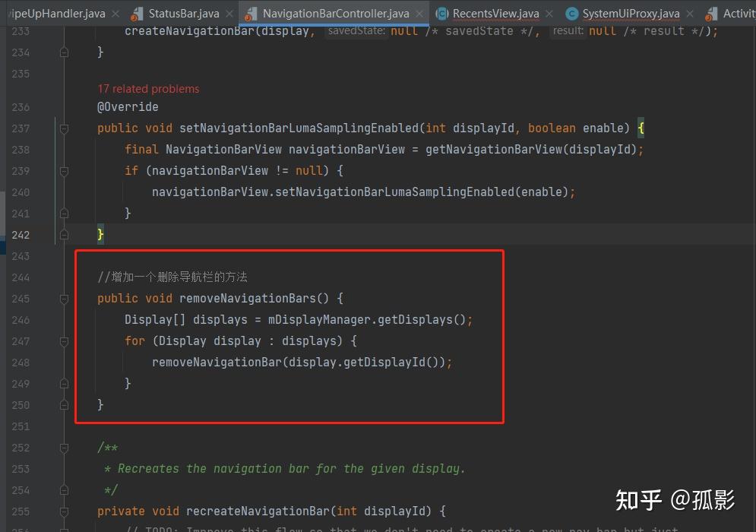
Task: Collapse the if block at line 239
Action: coord(64,171)
